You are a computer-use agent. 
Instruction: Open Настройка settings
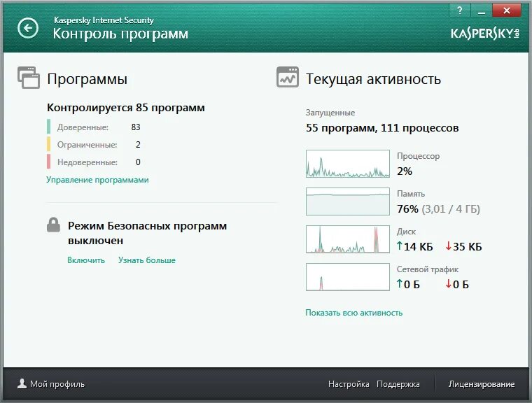point(349,384)
